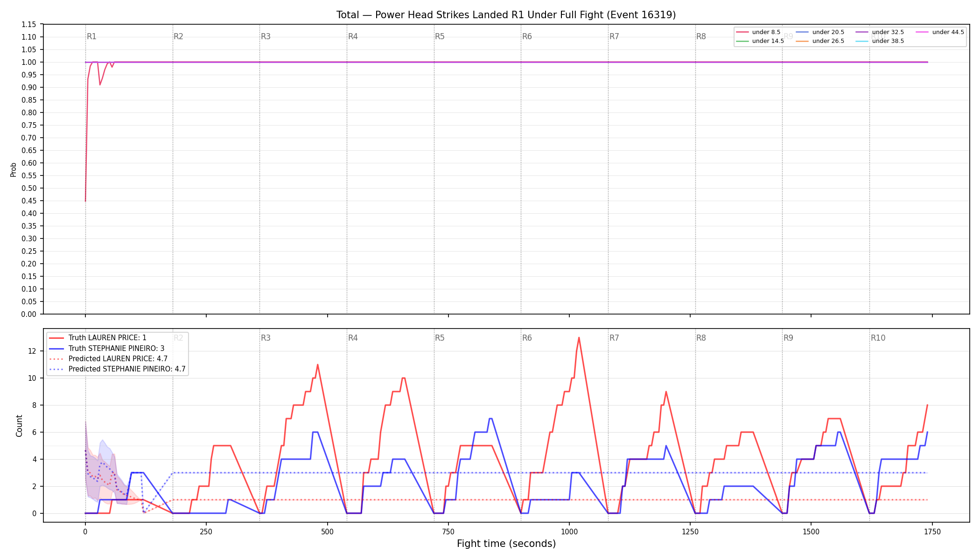Click the R6 round label in bottom chart

pos(527,338)
